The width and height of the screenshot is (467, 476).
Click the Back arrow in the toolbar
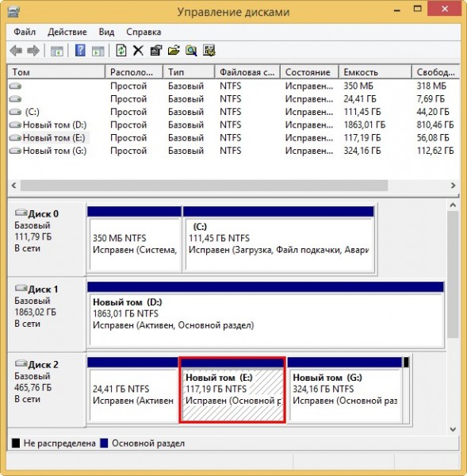coord(16,51)
